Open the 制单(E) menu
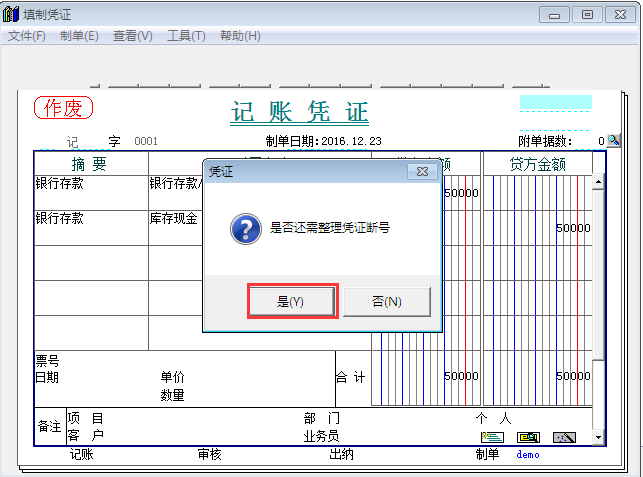This screenshot has width=643, height=477. (x=79, y=36)
